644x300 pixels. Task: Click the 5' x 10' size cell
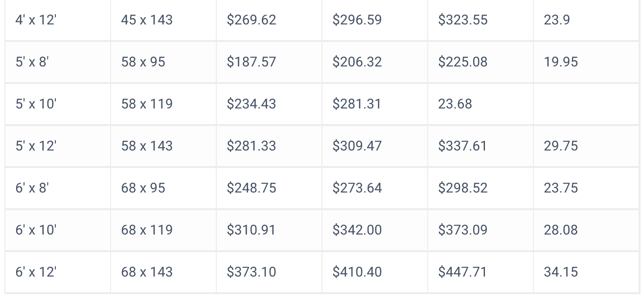pyautogui.click(x=36, y=104)
